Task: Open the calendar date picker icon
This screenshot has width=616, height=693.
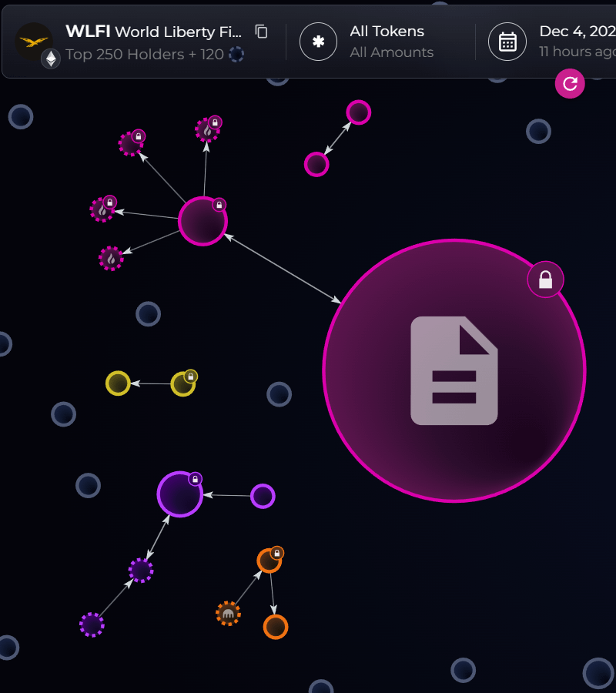Action: [x=507, y=42]
